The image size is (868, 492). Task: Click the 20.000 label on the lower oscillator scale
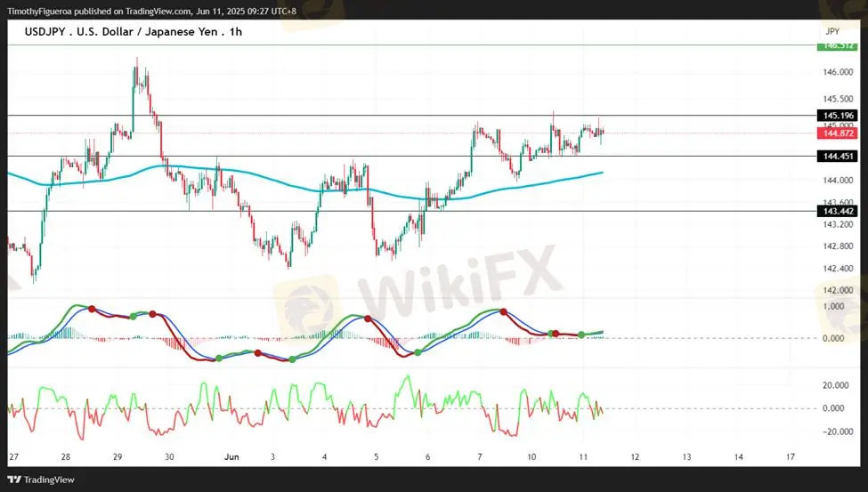click(x=835, y=385)
